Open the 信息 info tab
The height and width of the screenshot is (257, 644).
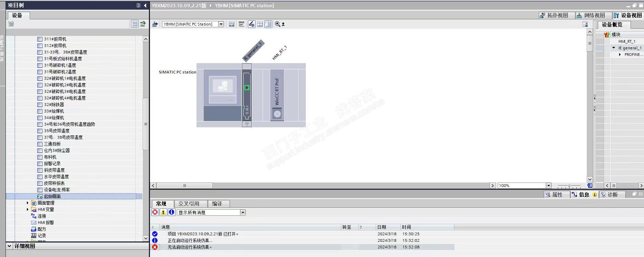tap(584, 195)
